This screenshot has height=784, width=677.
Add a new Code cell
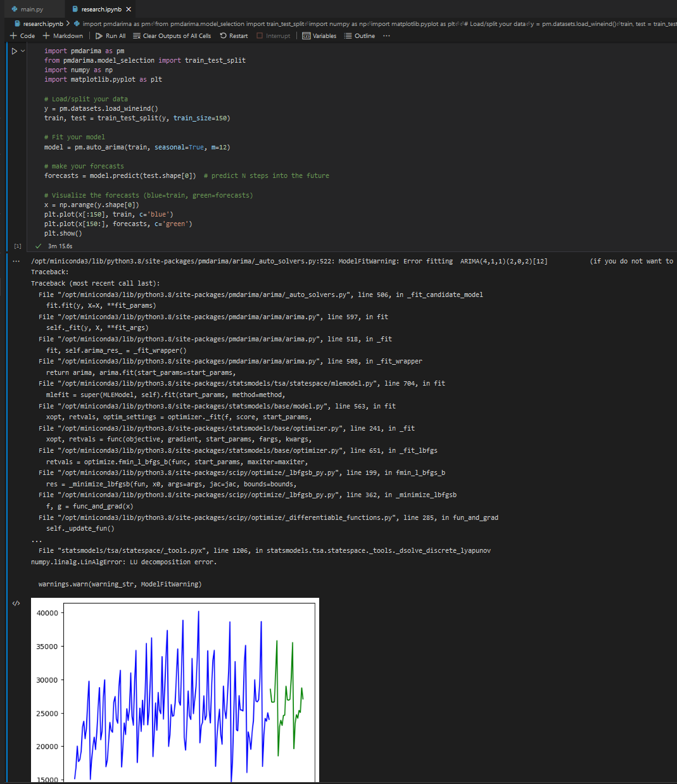click(x=21, y=36)
